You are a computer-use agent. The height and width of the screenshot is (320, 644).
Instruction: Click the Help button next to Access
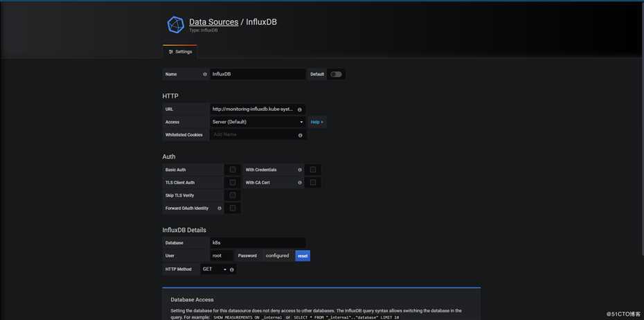pyautogui.click(x=316, y=122)
